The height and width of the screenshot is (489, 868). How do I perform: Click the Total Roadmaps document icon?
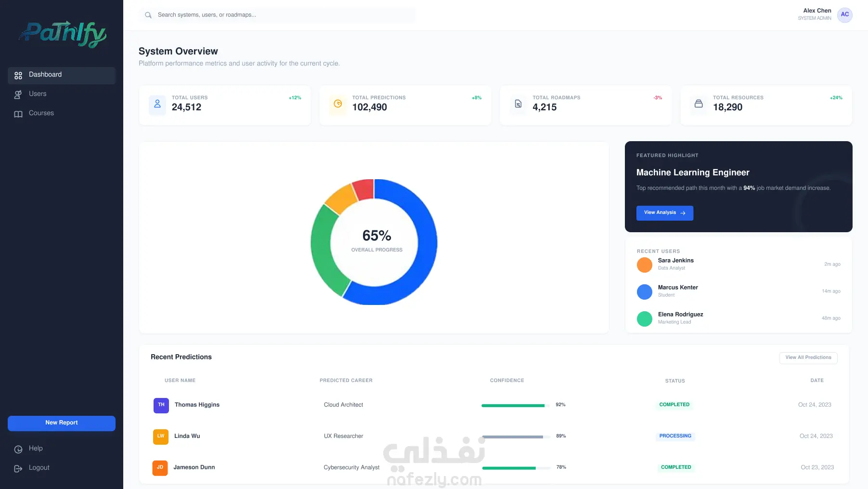tap(518, 104)
